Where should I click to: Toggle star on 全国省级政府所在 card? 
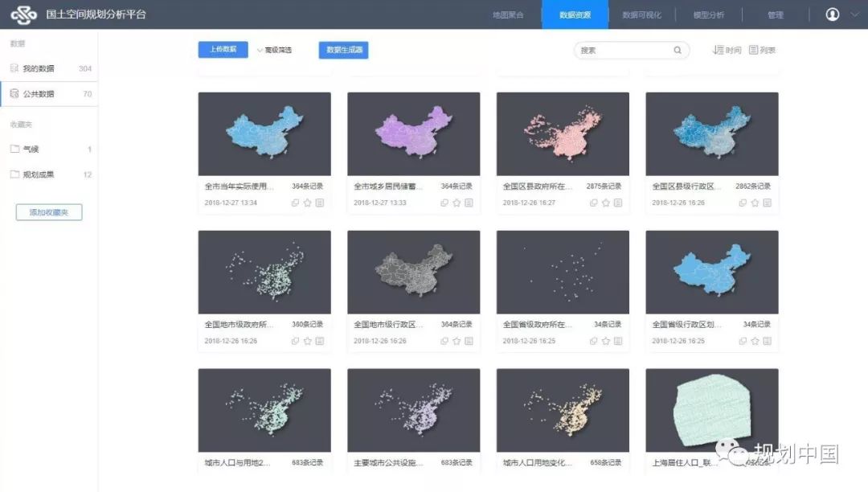(x=606, y=341)
